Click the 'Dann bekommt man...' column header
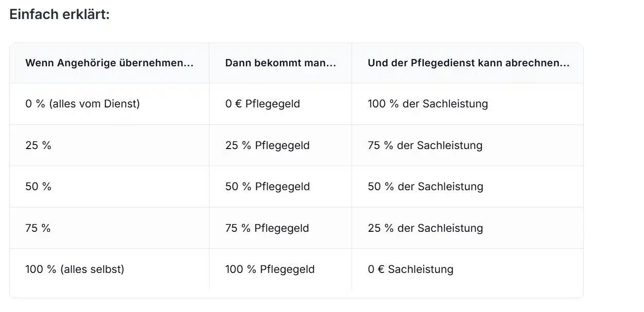This screenshot has height=312, width=644. 281,63
